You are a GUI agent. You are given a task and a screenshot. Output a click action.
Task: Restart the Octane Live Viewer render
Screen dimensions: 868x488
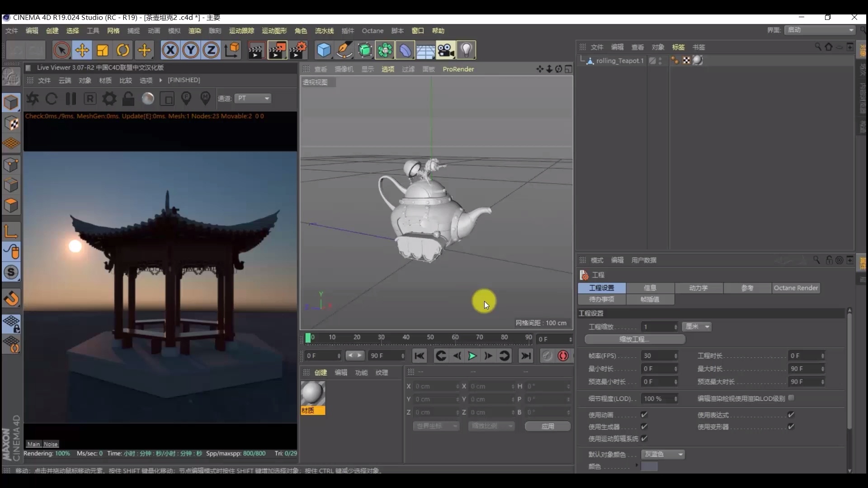pos(51,99)
